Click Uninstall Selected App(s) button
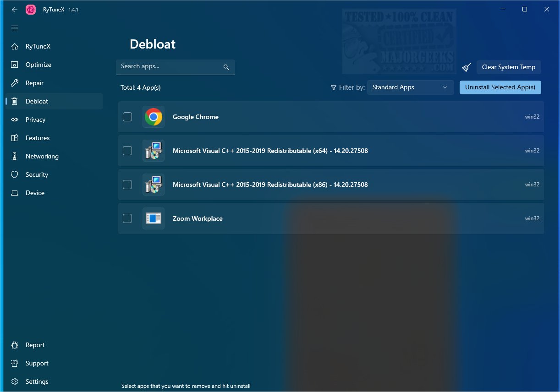The width and height of the screenshot is (560, 392). pos(500,87)
